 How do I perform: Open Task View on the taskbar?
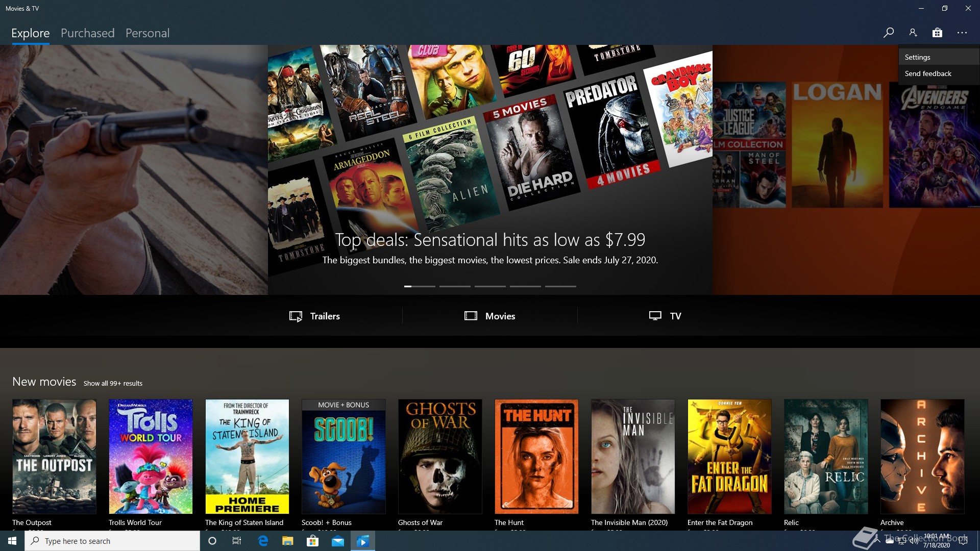237,541
